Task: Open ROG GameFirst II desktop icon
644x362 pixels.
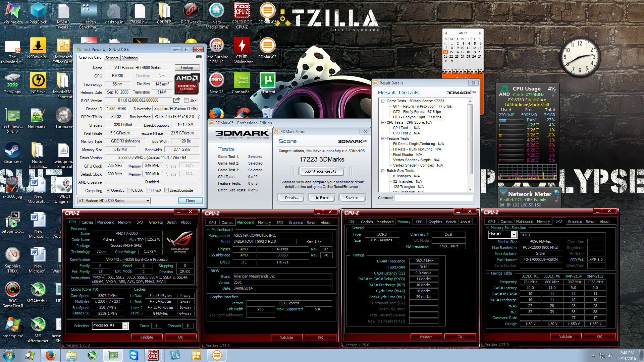Action: [x=13, y=294]
